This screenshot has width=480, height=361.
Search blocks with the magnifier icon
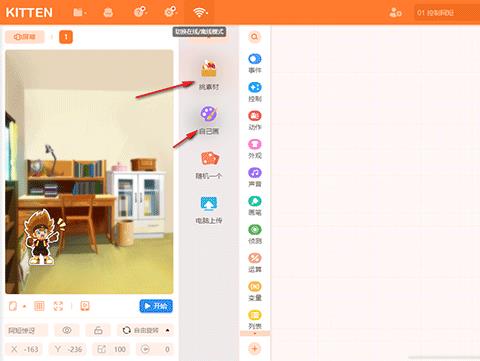(x=254, y=37)
